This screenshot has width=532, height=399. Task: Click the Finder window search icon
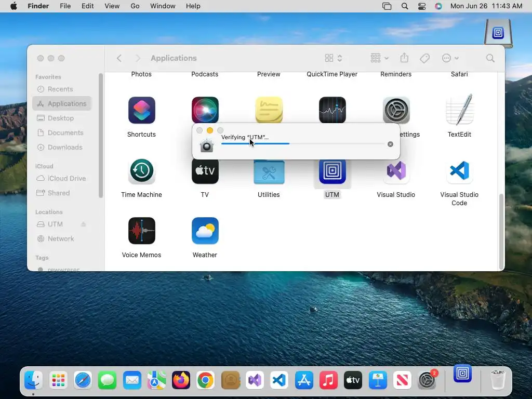click(x=490, y=58)
